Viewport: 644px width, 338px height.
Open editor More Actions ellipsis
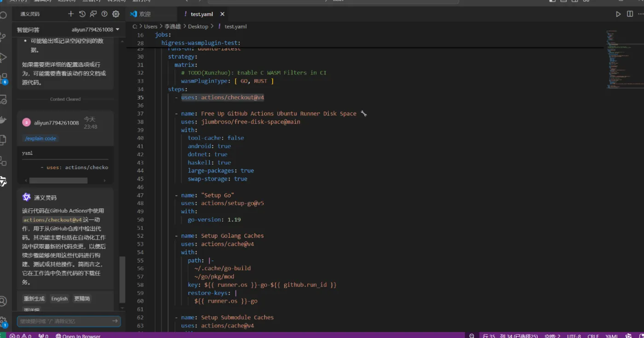[641, 14]
